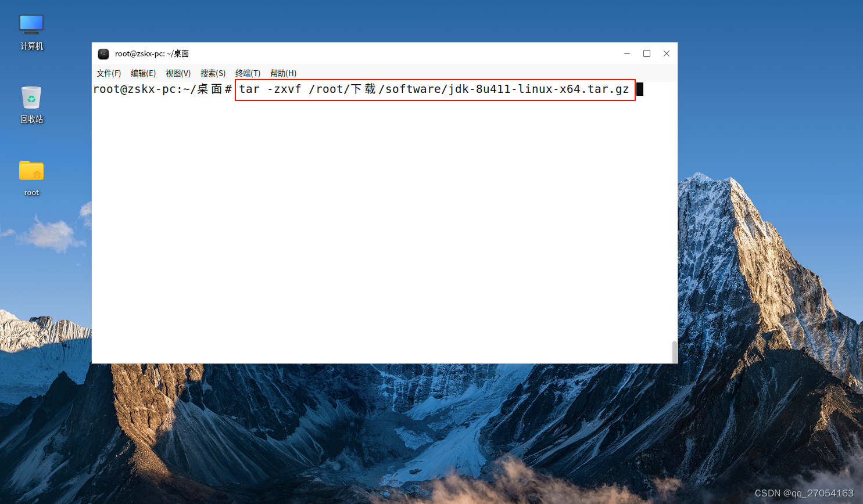863x504 pixels.
Task: Open the 终端(T) menu
Action: pos(247,73)
